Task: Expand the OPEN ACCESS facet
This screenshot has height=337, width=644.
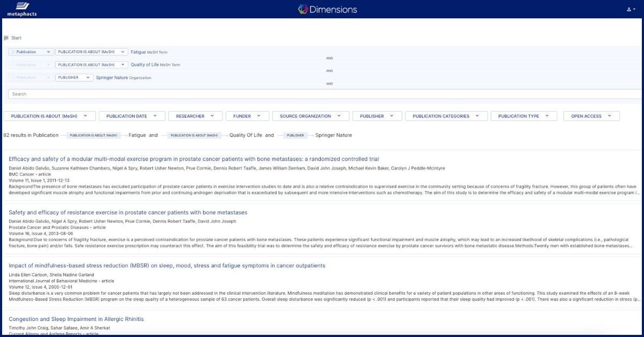Action: (591, 116)
